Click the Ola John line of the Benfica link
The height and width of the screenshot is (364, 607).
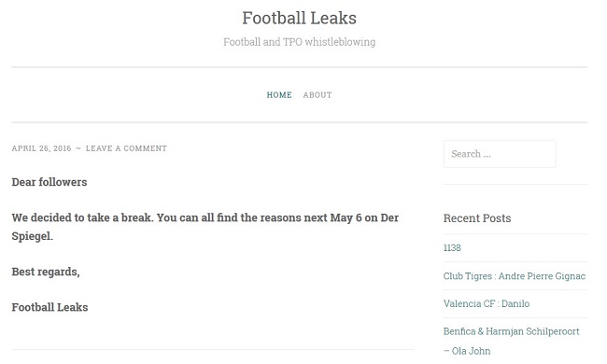click(467, 351)
